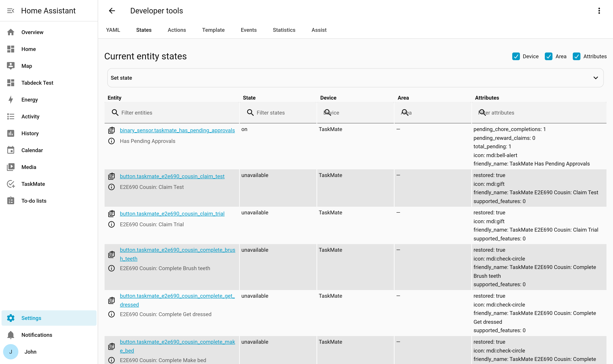This screenshot has height=364, width=613.
Task: Open cousin_complete_make_bed entity link
Action: click(178, 346)
